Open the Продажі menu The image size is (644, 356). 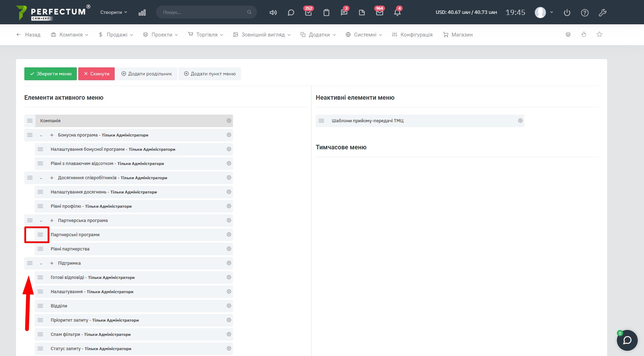pos(116,35)
